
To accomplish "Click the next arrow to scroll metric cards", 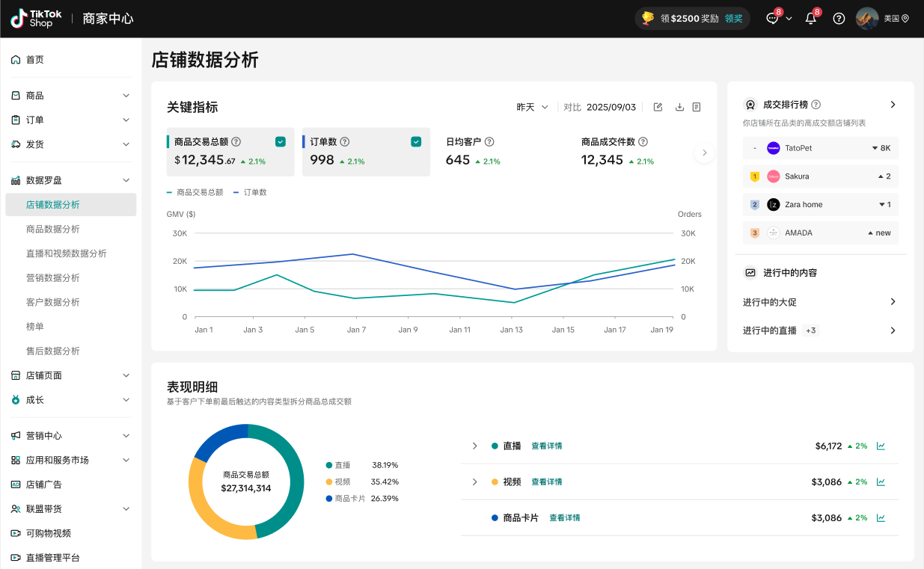I will point(703,153).
